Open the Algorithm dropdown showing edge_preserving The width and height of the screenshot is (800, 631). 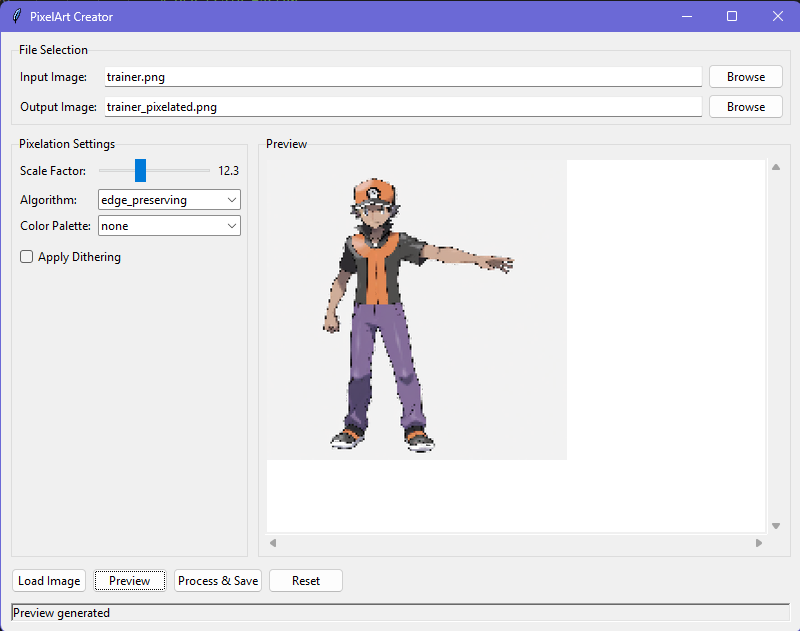coord(169,200)
